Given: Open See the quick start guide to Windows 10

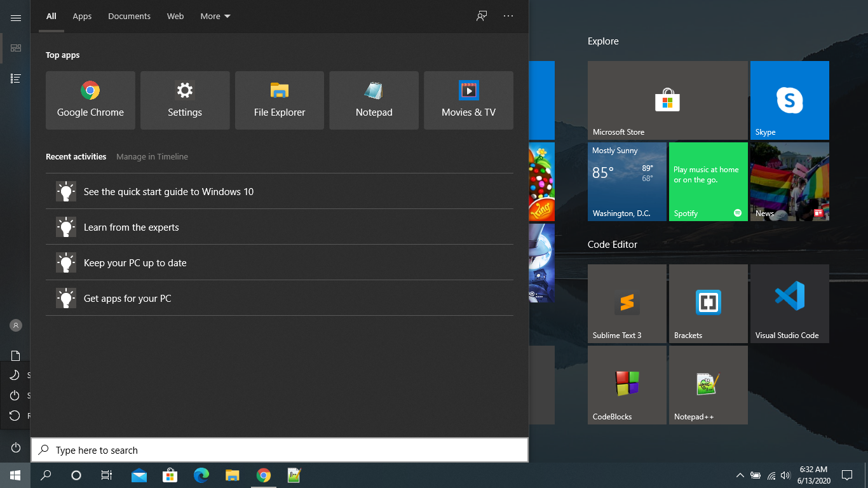Looking at the screenshot, I should (280, 191).
